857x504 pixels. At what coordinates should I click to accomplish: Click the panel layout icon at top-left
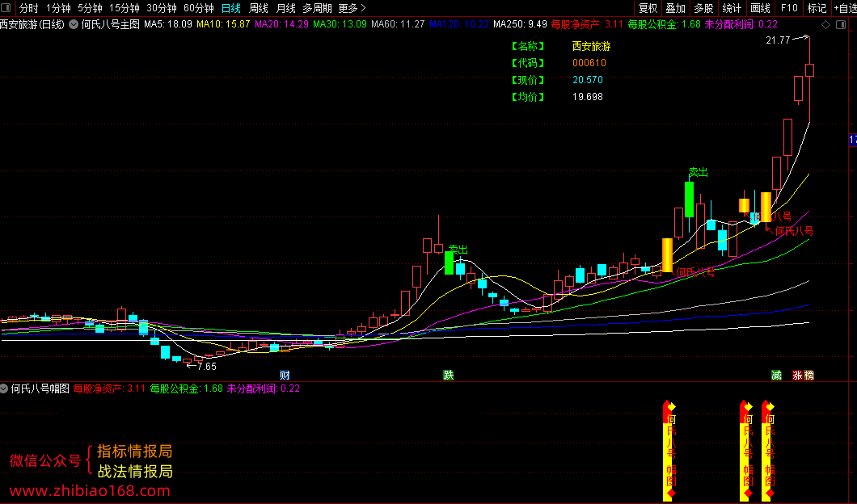tap(6, 7)
